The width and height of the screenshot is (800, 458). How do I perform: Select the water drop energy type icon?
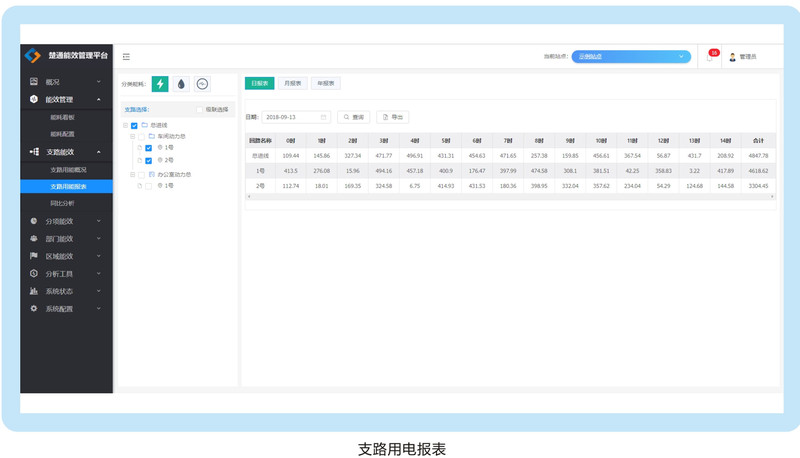(181, 84)
